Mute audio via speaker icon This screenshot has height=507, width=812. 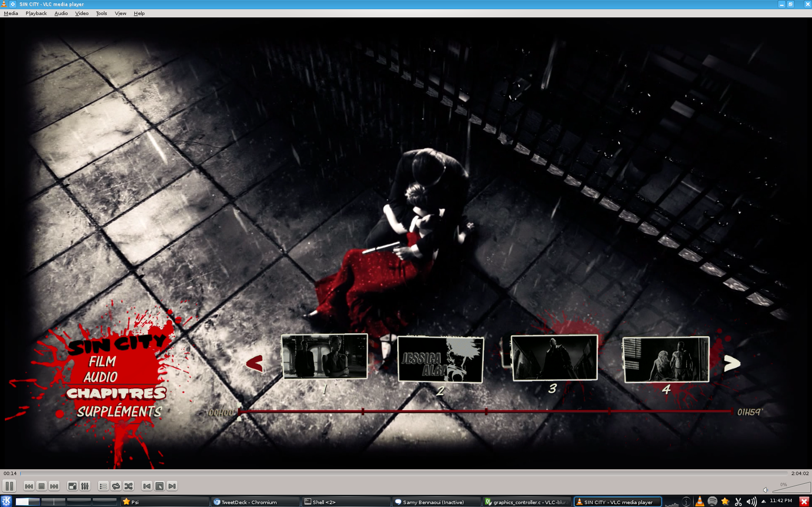coord(766,490)
